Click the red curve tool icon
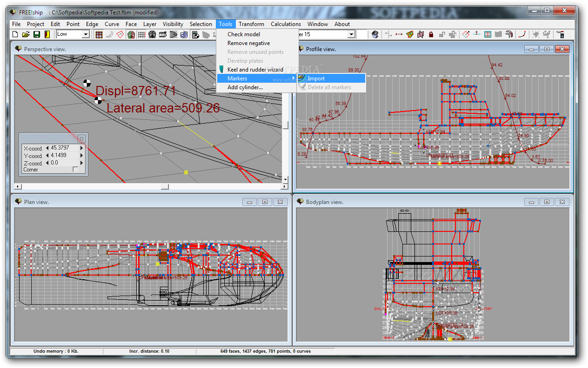 (x=522, y=34)
